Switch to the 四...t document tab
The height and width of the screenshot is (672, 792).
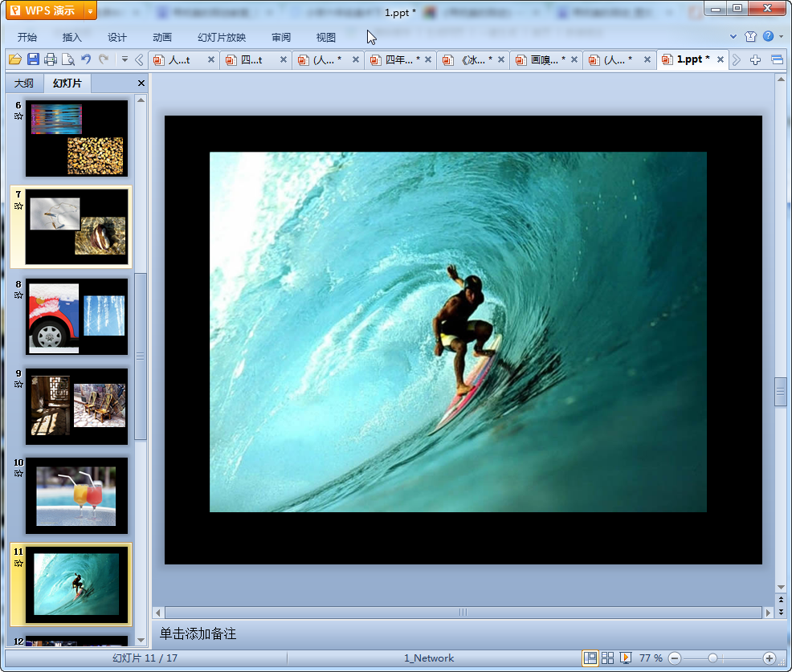[x=251, y=59]
